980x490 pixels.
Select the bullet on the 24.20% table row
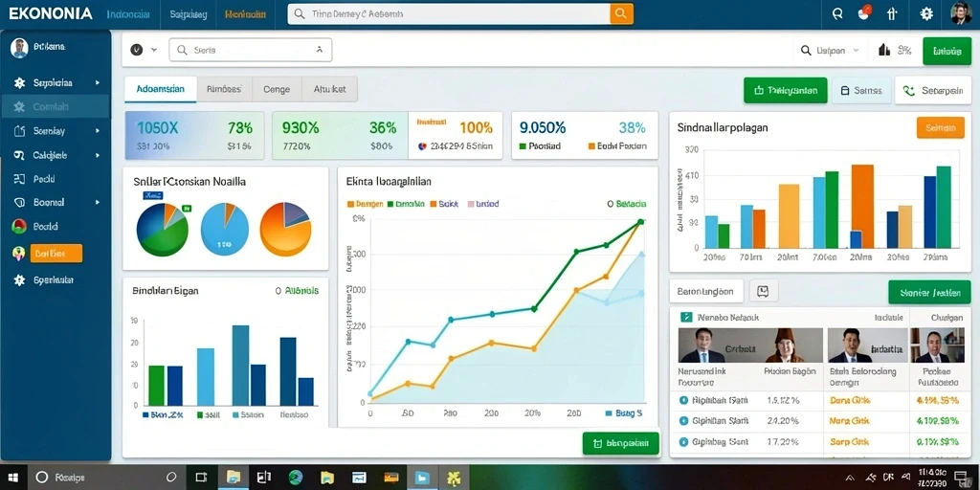coord(683,421)
